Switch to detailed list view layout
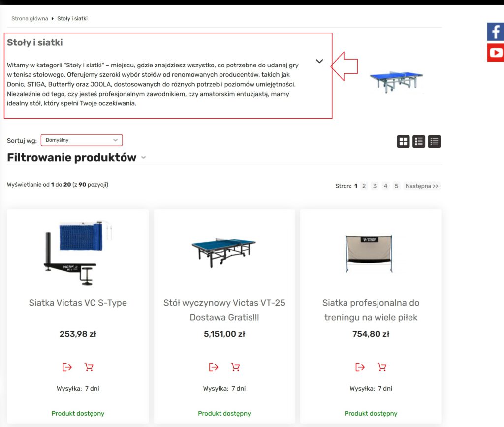 tap(418, 141)
